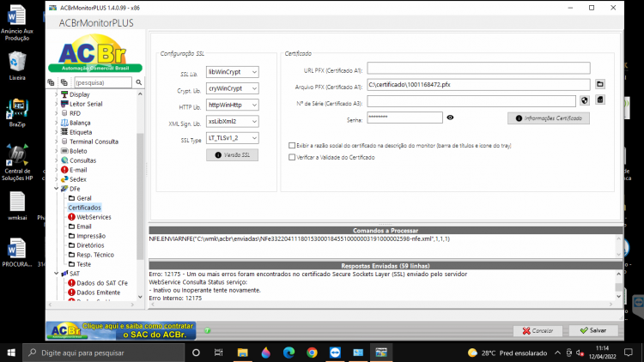644x362 pixels.
Task: Launch Microsoft Edge from taskbar
Action: click(x=289, y=353)
